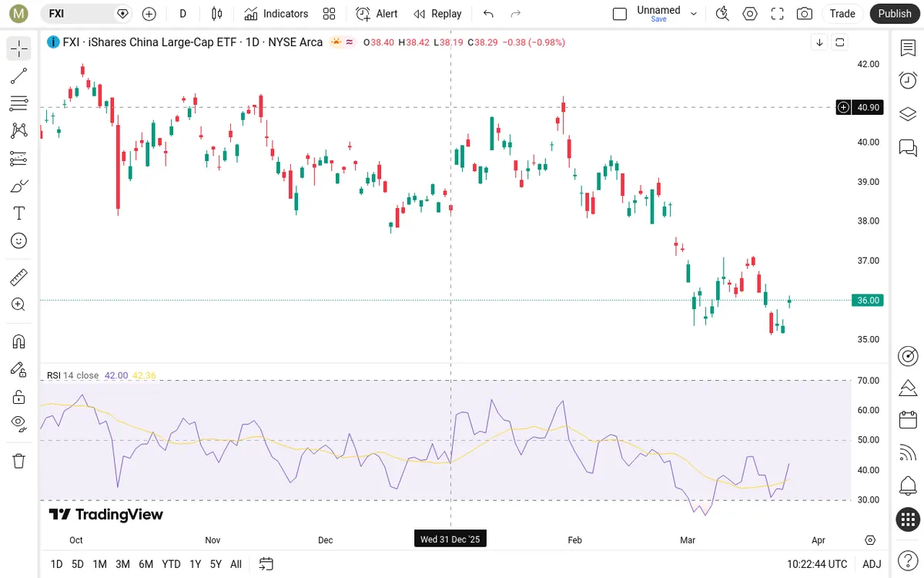Viewport: 924px width, 578px height.
Task: Open the products grid menu
Action: [908, 519]
